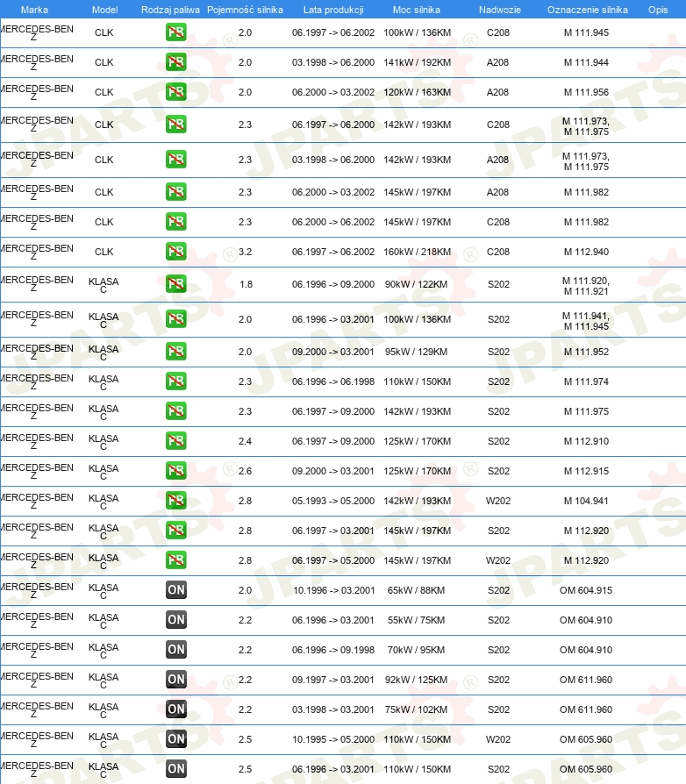Select engine code M 111.944
Image resolution: width=686 pixels, height=784 pixels.
(587, 62)
